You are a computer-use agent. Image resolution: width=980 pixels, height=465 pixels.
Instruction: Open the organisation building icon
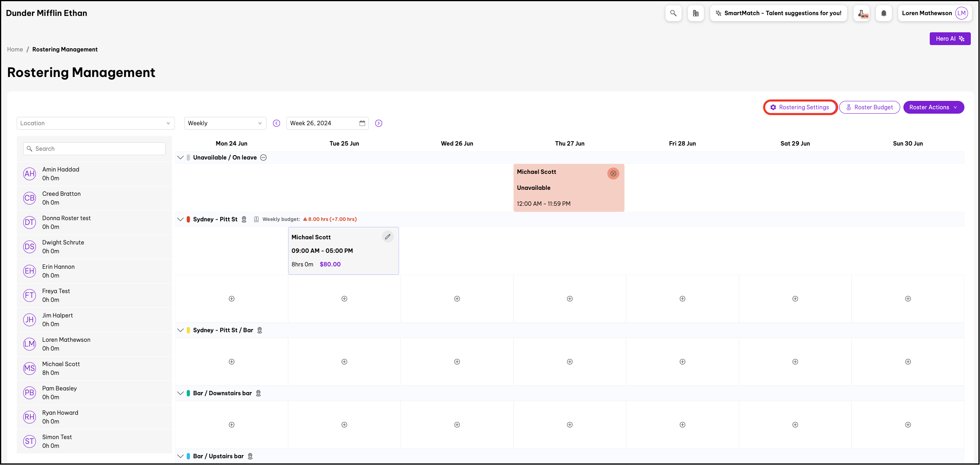(x=695, y=13)
